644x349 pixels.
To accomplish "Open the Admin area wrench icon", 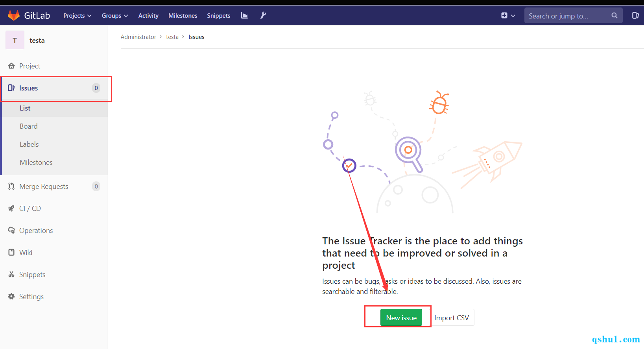I will coord(263,16).
